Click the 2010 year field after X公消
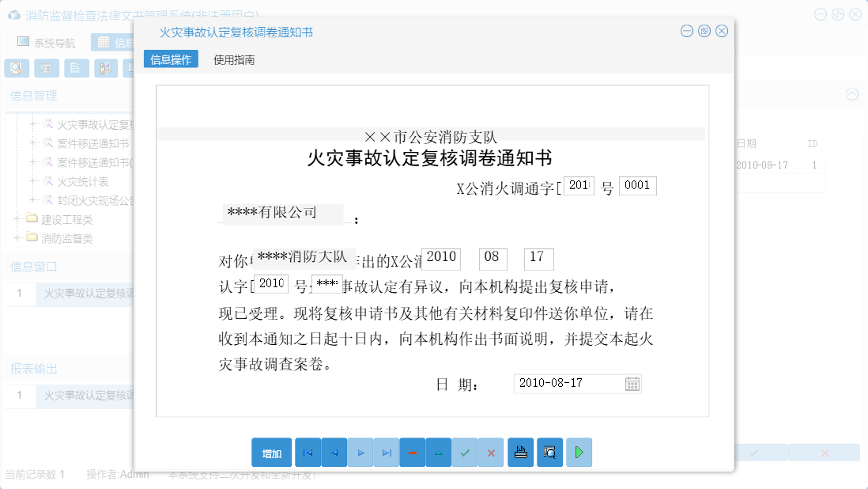The image size is (868, 489). point(441,259)
